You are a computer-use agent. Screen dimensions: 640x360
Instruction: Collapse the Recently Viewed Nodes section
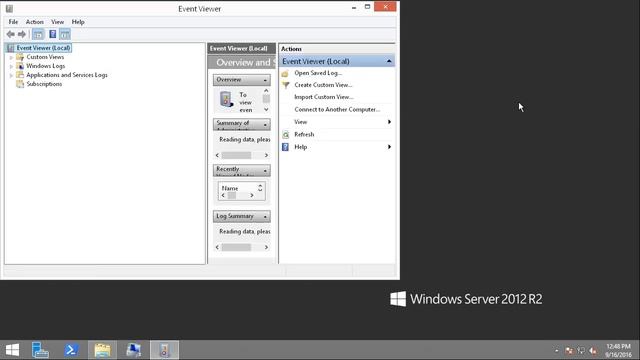point(242,170)
